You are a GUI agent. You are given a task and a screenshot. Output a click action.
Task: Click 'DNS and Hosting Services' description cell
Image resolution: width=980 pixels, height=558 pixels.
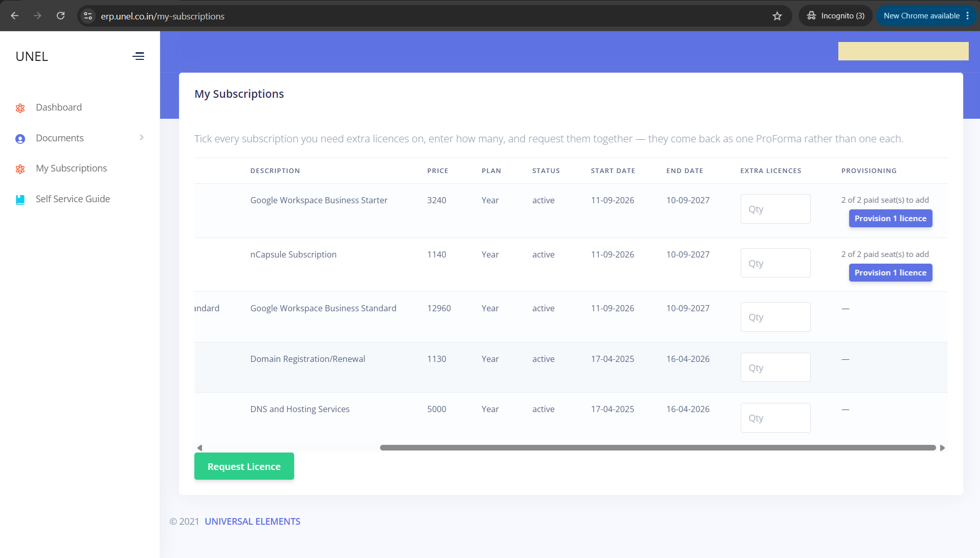tap(300, 409)
